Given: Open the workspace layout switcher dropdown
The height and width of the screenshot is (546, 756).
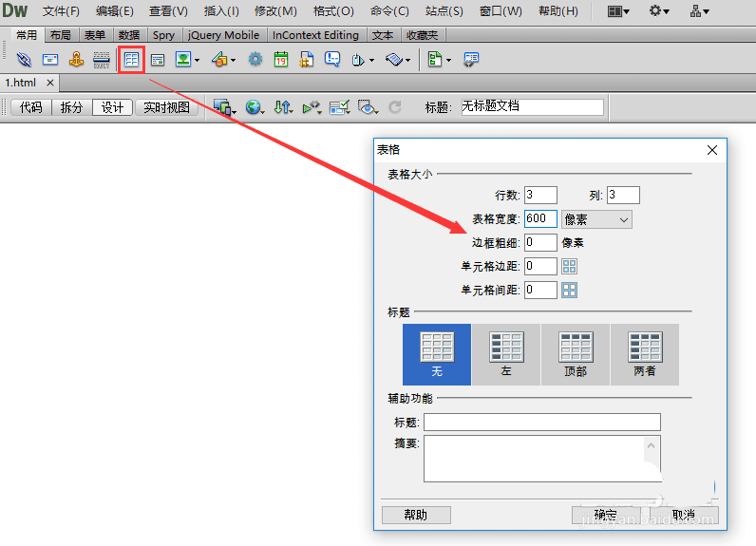Looking at the screenshot, I should tap(618, 11).
